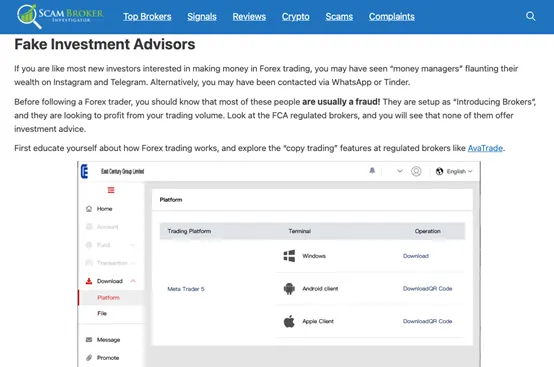Image resolution: width=554 pixels, height=367 pixels.
Task: Collapse the sidebar with red hamburger icon
Action: 111,190
